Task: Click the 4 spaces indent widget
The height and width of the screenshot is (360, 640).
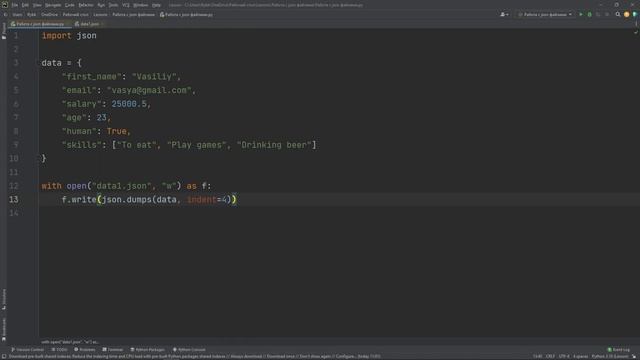Action: point(580,357)
